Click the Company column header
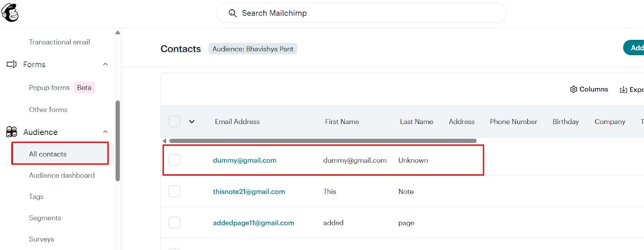Image resolution: width=644 pixels, height=250 pixels. (610, 122)
